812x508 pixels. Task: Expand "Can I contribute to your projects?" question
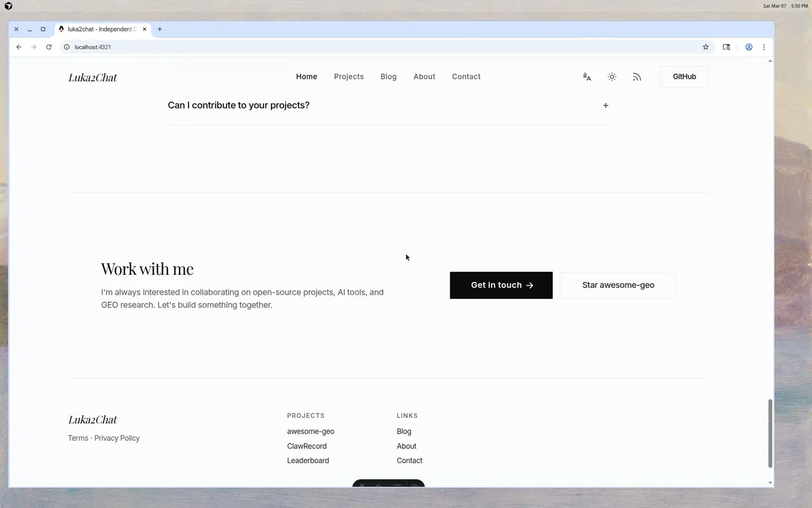[239, 105]
